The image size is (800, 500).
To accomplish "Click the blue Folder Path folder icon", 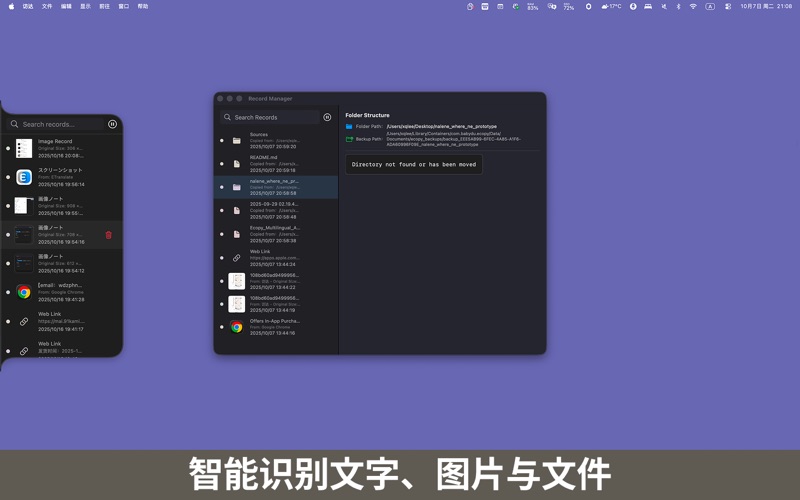I will point(349,127).
